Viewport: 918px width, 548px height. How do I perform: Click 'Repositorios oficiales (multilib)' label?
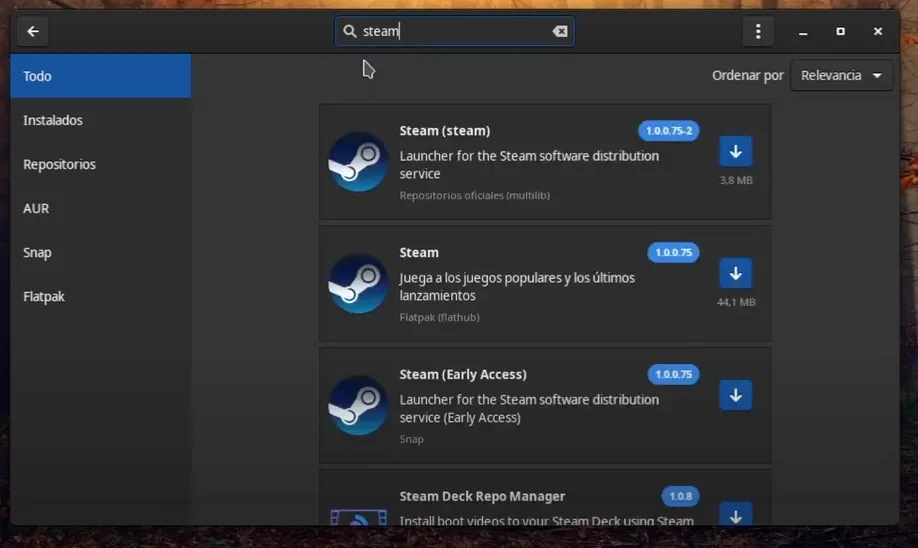click(475, 196)
